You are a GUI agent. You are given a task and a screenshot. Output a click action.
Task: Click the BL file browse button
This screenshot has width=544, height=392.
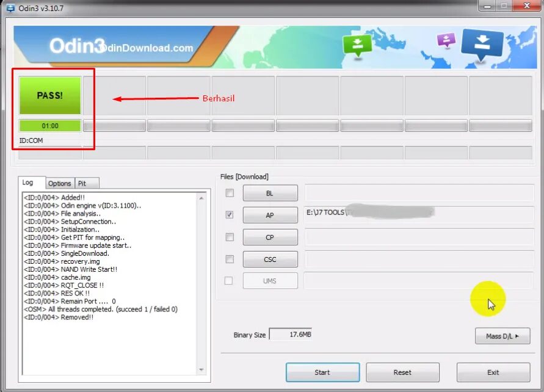tap(270, 193)
